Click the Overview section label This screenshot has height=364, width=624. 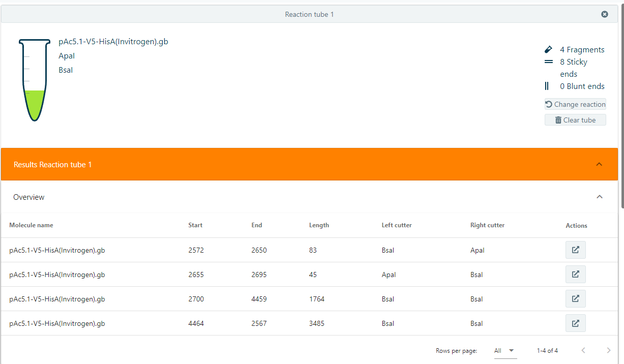(29, 197)
